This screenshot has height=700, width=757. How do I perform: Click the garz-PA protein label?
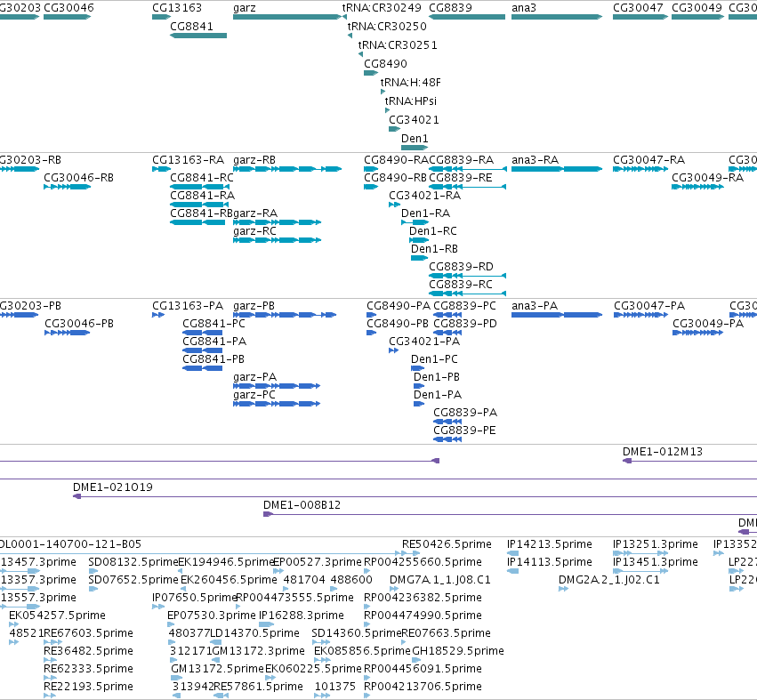[x=255, y=377]
